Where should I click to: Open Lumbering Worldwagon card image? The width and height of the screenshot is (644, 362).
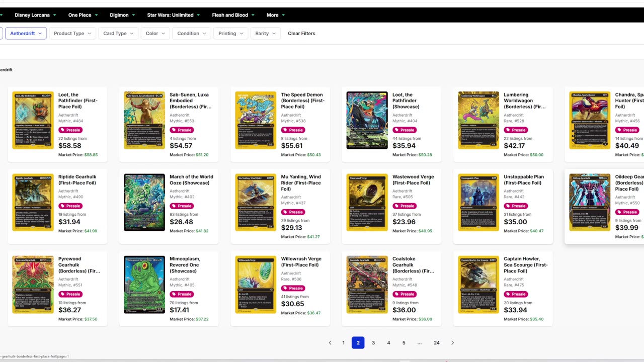coord(478,120)
